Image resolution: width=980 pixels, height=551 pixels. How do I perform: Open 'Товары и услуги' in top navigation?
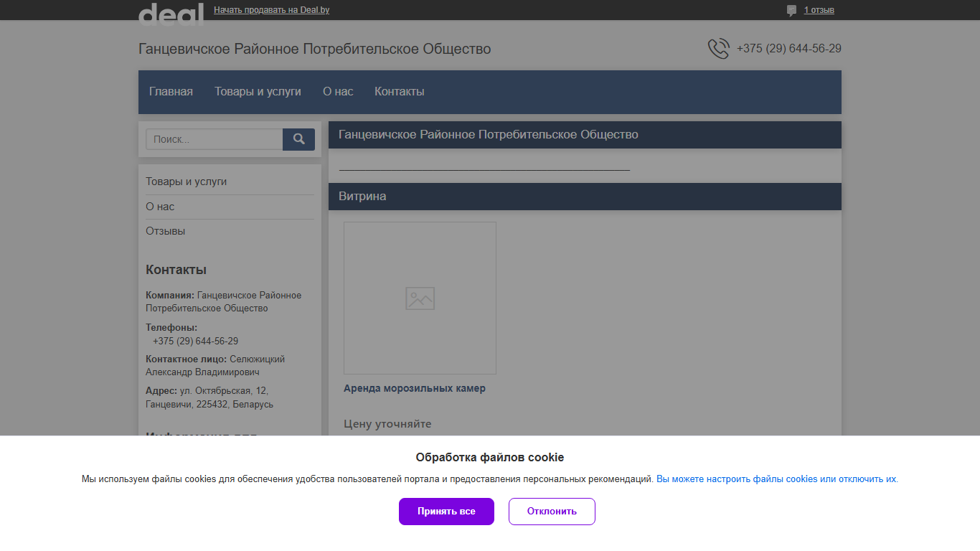pos(258,91)
